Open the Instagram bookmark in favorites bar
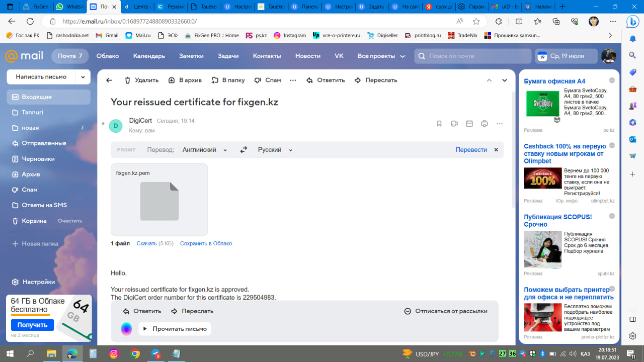 (x=290, y=36)
